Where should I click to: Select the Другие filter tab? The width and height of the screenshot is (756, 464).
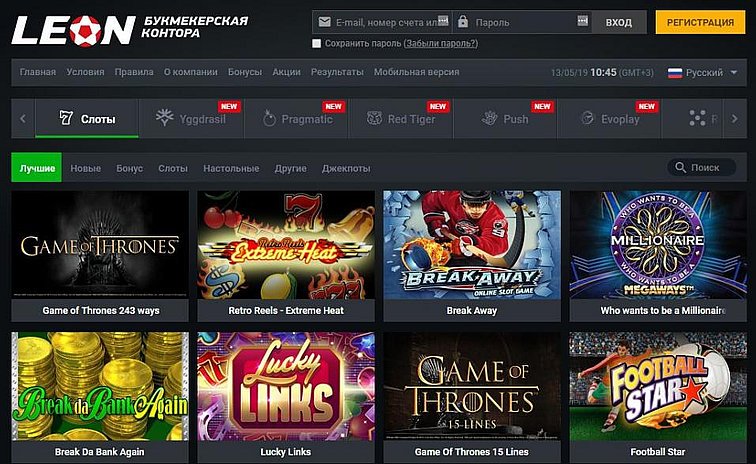coord(291,168)
